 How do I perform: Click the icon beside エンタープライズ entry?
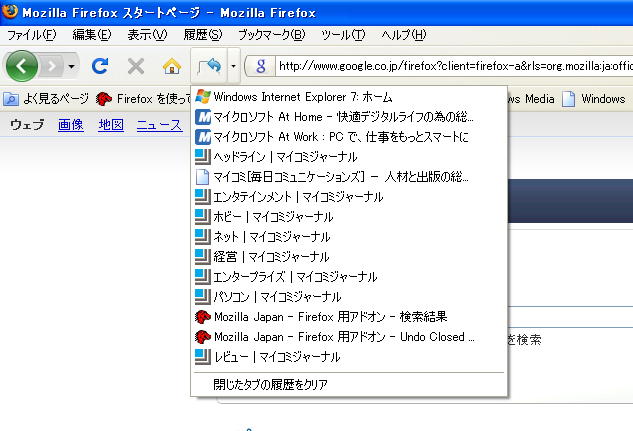coord(203,277)
